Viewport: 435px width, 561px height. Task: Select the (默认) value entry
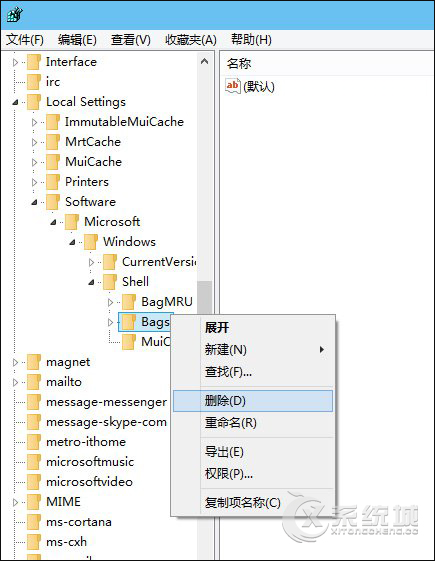click(x=259, y=87)
